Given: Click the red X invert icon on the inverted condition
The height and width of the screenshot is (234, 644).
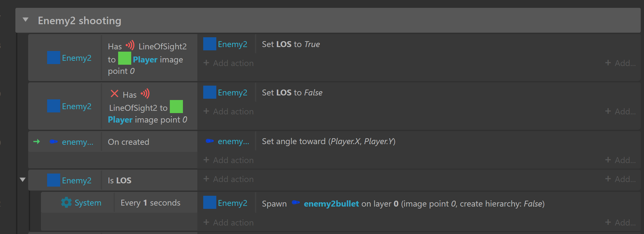Looking at the screenshot, I should click(x=114, y=94).
